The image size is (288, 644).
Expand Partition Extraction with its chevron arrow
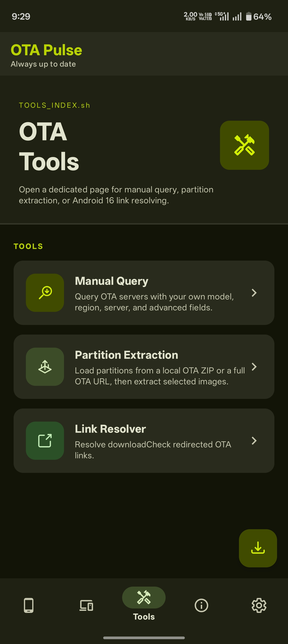point(254,367)
